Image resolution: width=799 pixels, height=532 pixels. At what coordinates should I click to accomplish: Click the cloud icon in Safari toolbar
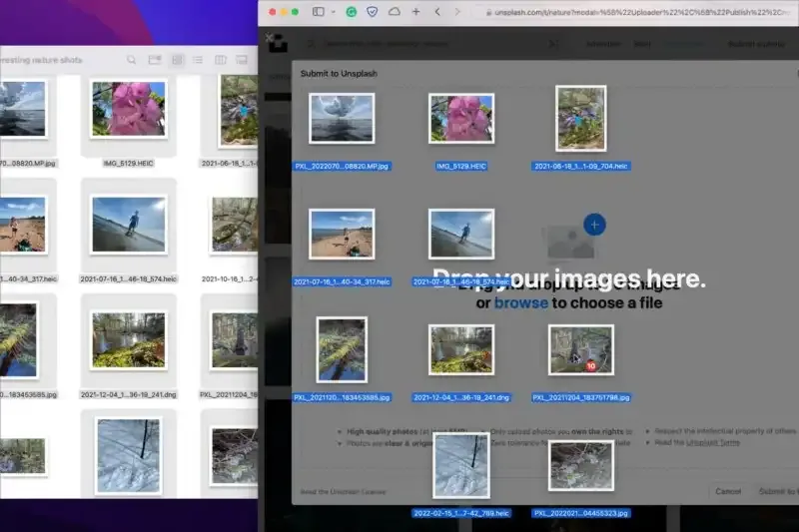[395, 12]
